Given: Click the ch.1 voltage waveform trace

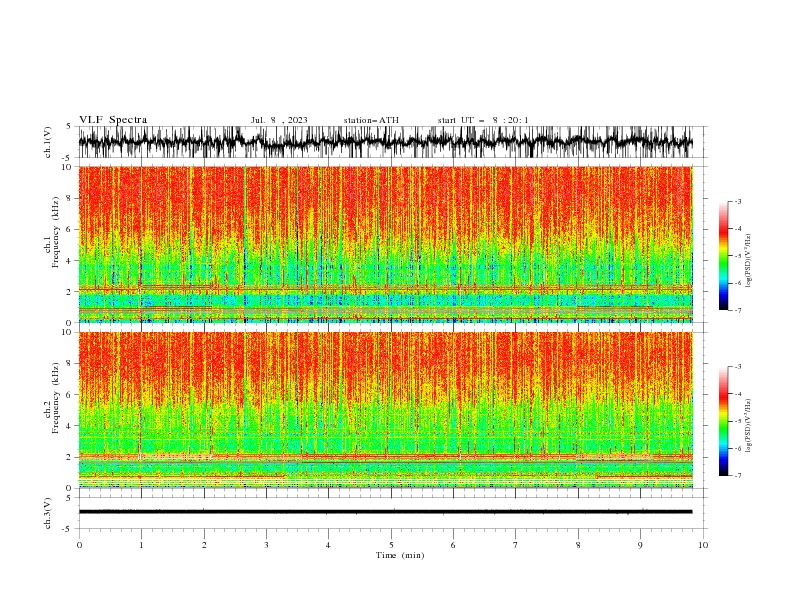Looking at the screenshot, I should (x=385, y=142).
